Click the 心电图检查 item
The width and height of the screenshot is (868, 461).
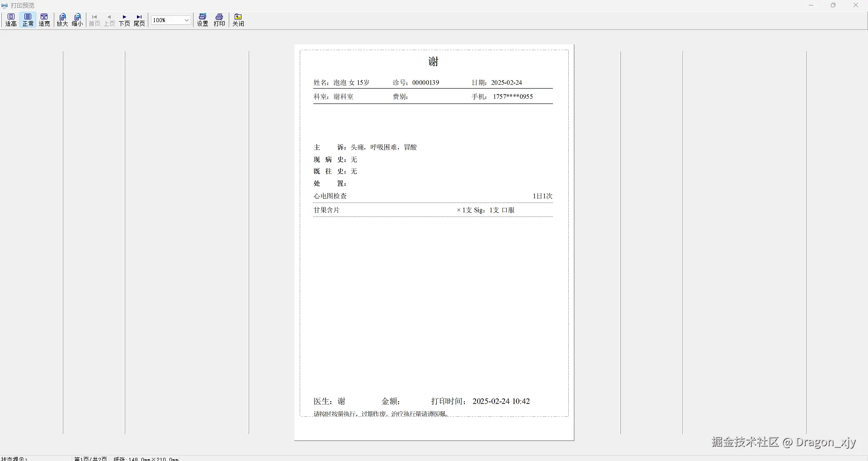point(330,196)
